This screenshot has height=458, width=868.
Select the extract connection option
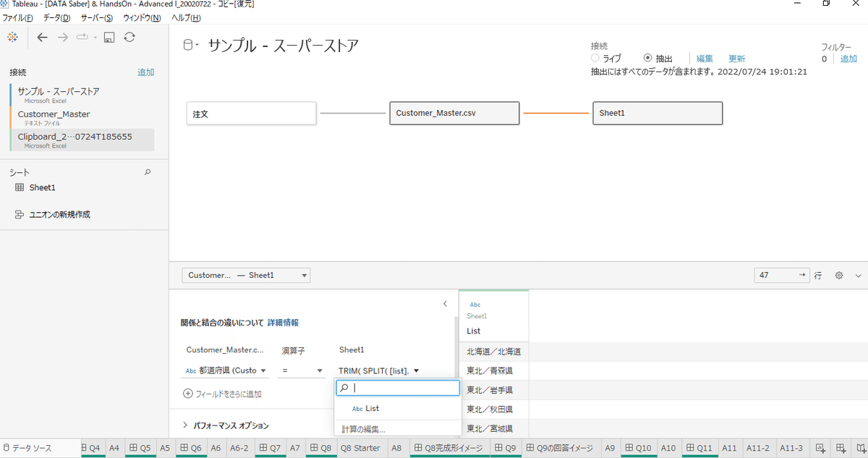click(x=647, y=58)
